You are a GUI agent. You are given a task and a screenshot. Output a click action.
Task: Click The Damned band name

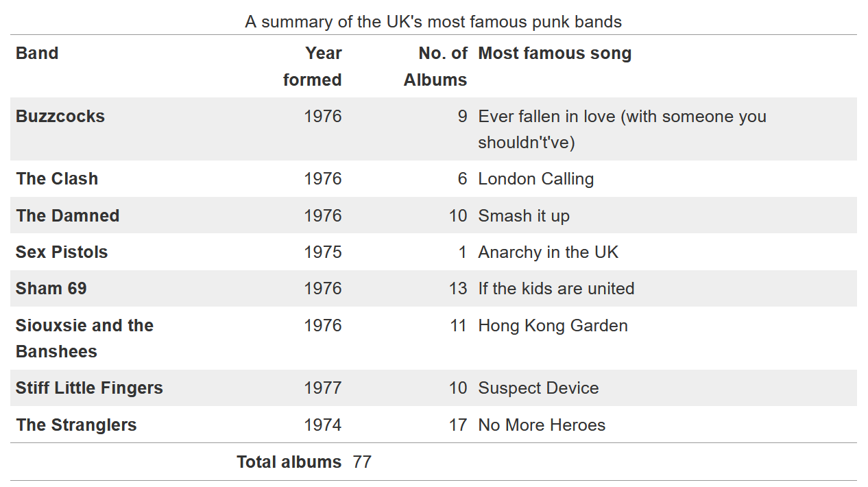click(x=68, y=216)
